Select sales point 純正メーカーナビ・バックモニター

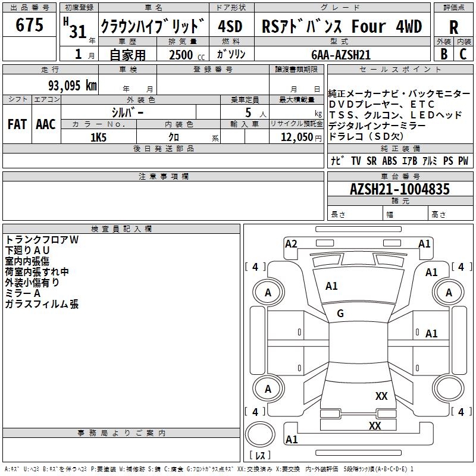tap(399, 93)
